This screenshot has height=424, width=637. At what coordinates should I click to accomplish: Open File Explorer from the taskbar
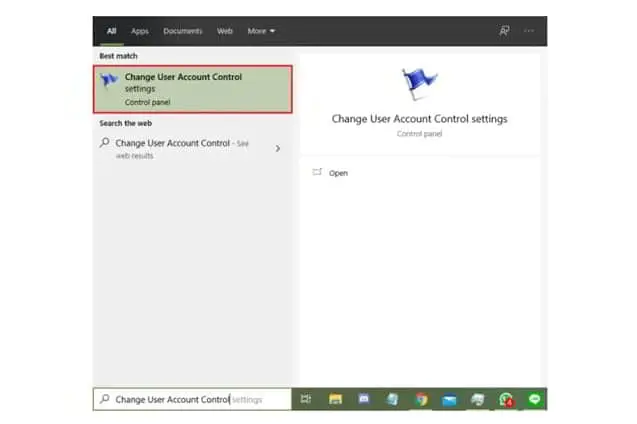335,400
